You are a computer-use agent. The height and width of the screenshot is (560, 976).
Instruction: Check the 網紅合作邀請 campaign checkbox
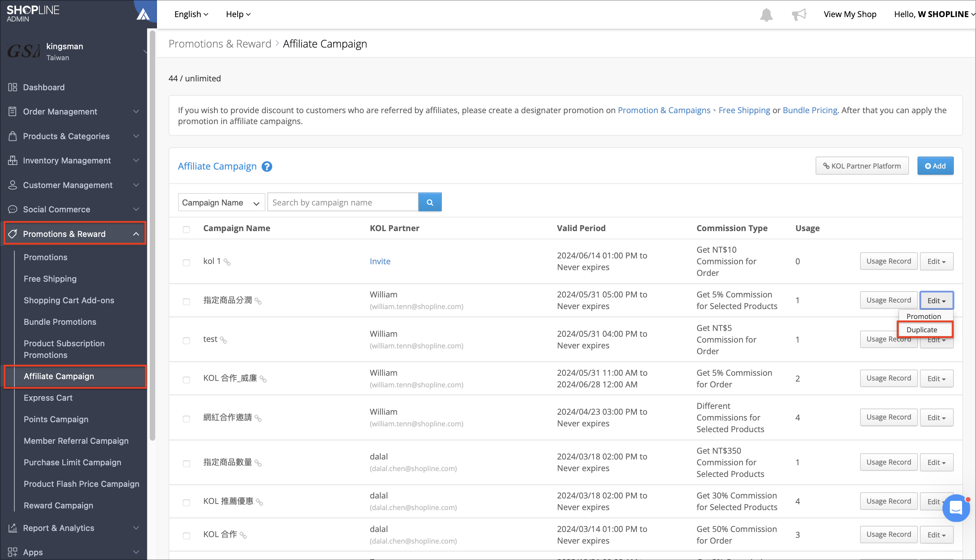click(x=187, y=419)
